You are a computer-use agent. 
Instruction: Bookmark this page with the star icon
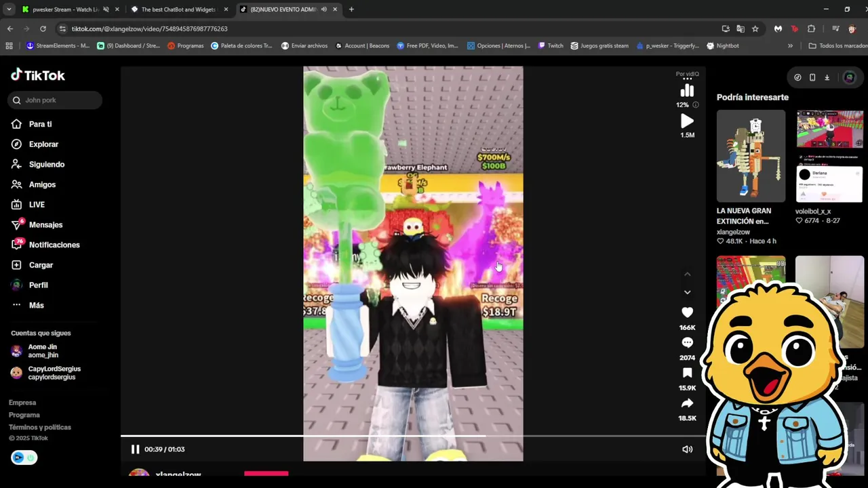[755, 28]
